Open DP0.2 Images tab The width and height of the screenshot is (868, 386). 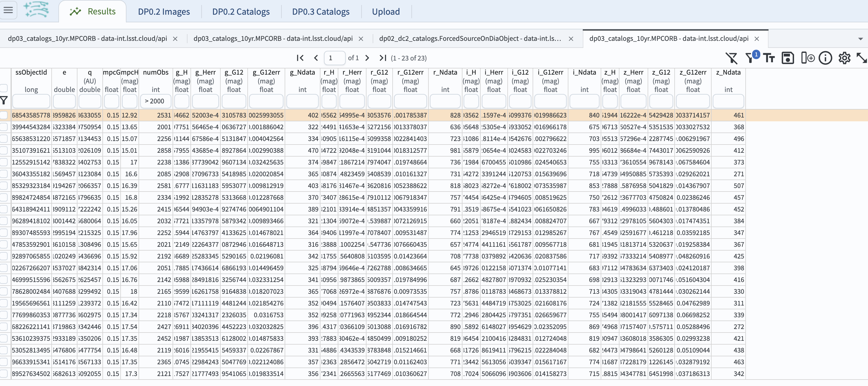point(164,12)
